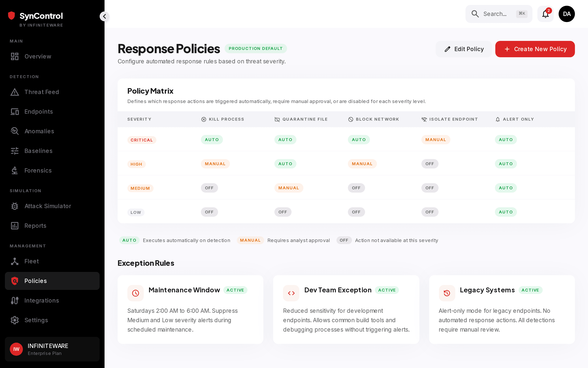Click the Attack Simulator bug icon
Image resolution: width=588 pixels, height=368 pixels.
click(14, 206)
